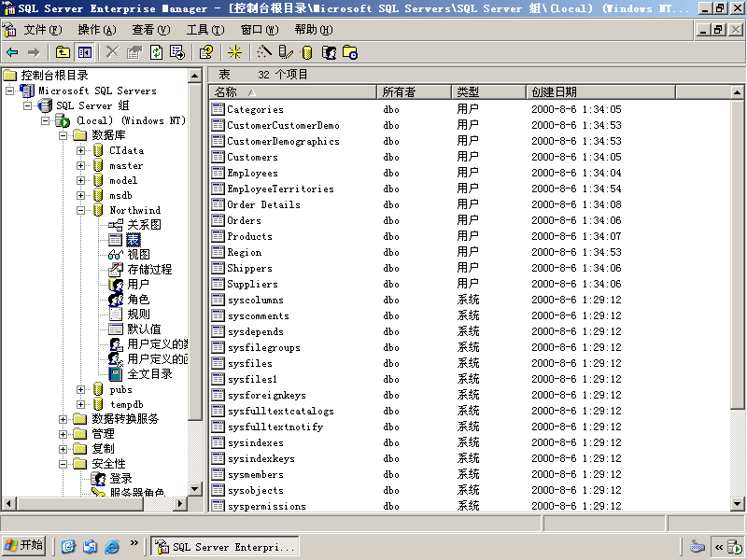Click the Export List toolbar icon
The width and height of the screenshot is (747, 560).
point(177,52)
